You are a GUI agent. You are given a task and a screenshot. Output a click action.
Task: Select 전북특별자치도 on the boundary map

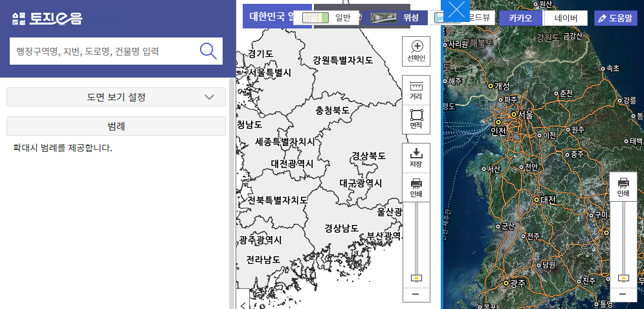click(277, 200)
